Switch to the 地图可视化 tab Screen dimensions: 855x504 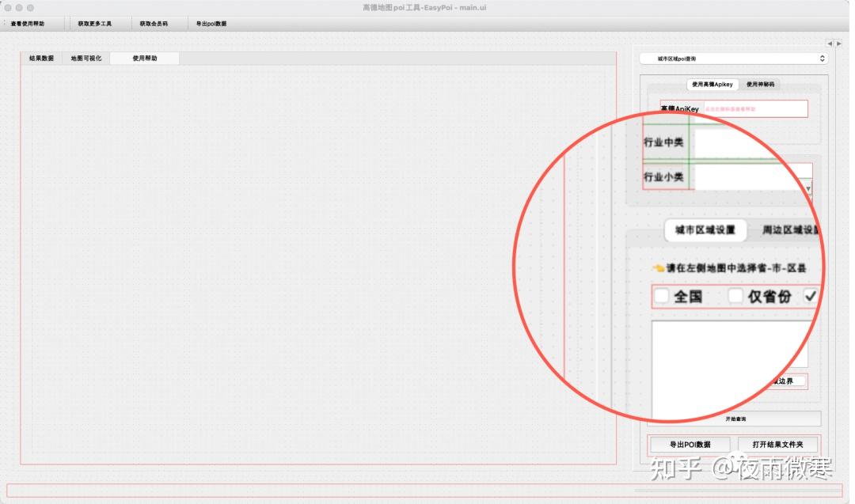(x=84, y=58)
